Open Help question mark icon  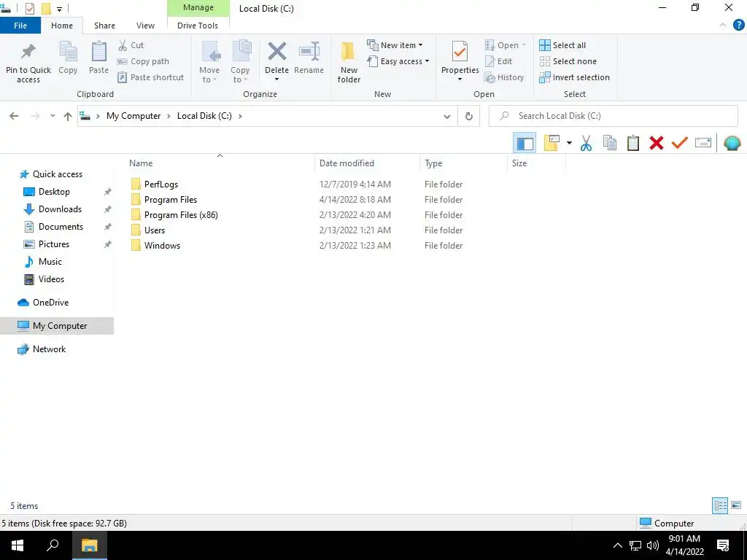click(x=738, y=26)
